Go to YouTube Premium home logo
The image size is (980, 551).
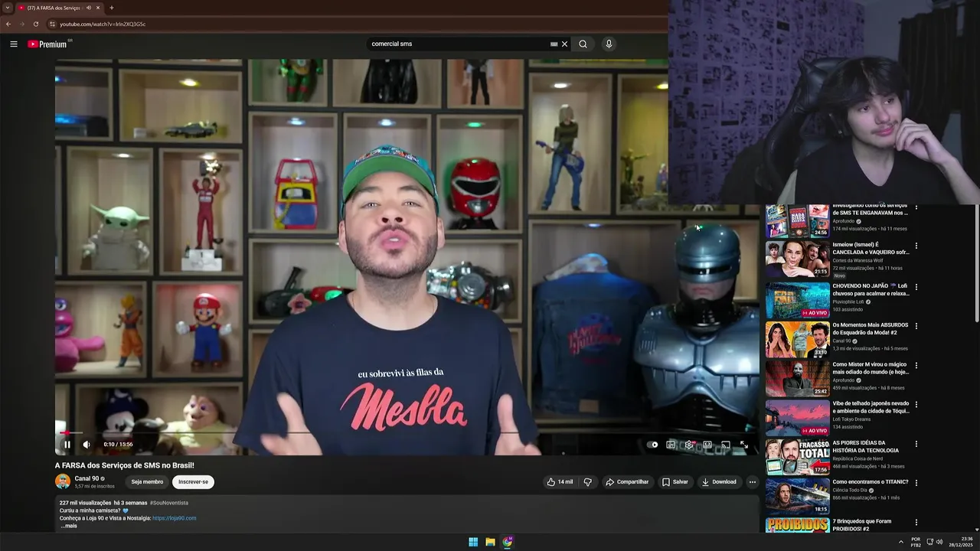click(x=48, y=44)
